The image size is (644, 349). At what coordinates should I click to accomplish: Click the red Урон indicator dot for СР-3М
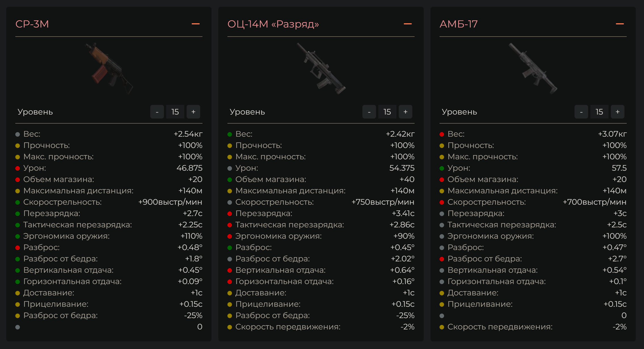(18, 168)
